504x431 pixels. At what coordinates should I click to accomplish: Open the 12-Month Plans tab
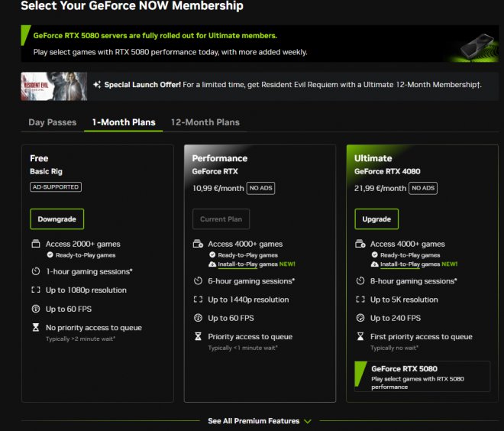click(205, 122)
